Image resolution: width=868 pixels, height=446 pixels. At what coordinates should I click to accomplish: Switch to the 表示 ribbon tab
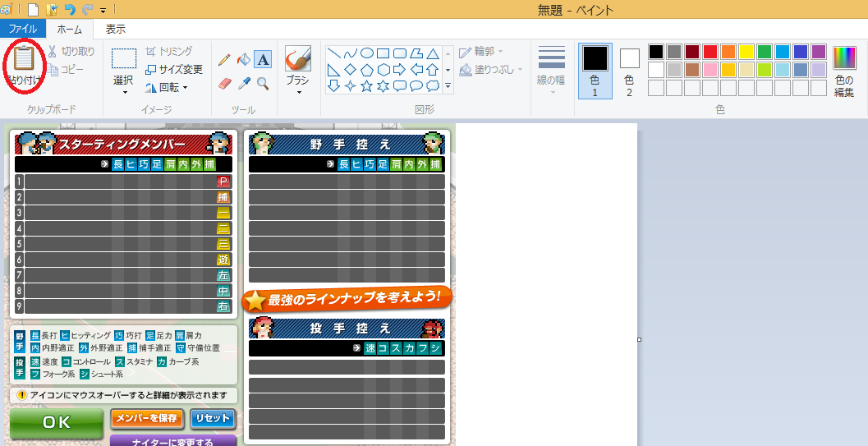coord(116,29)
